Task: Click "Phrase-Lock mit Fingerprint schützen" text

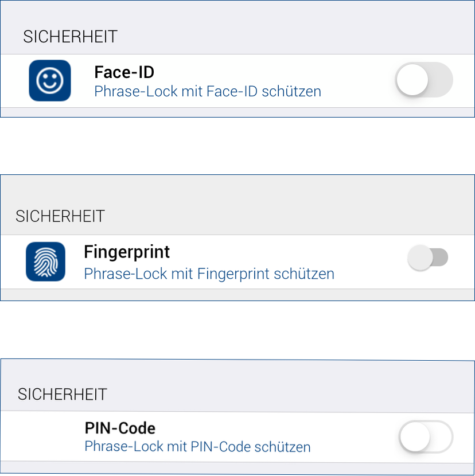Action: pyautogui.click(x=209, y=274)
